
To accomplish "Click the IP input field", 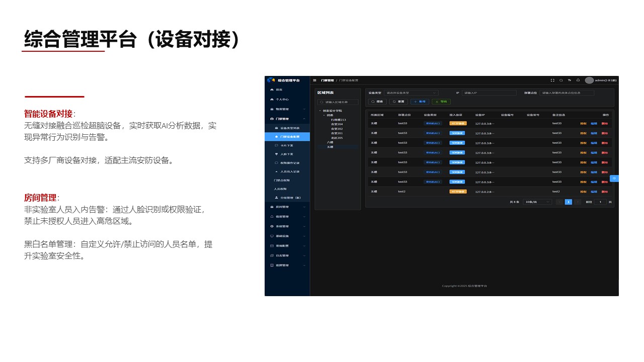I will [x=491, y=93].
